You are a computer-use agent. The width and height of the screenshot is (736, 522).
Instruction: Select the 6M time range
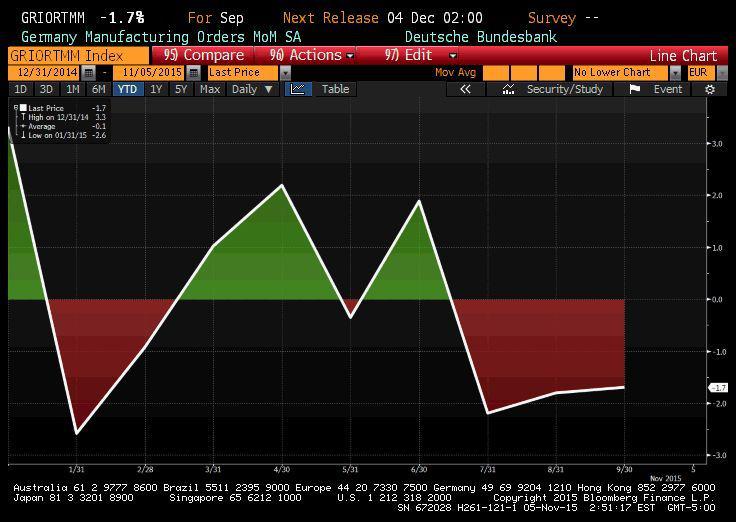pyautogui.click(x=99, y=89)
